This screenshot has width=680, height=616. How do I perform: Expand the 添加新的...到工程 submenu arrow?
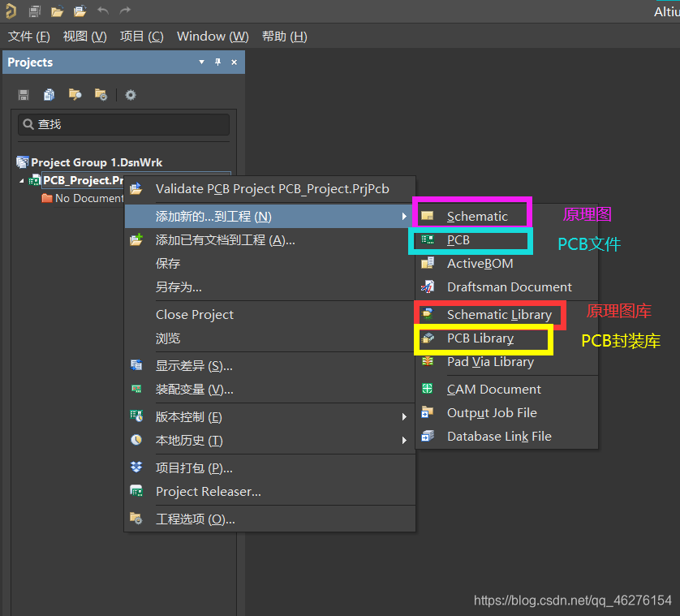click(x=404, y=216)
